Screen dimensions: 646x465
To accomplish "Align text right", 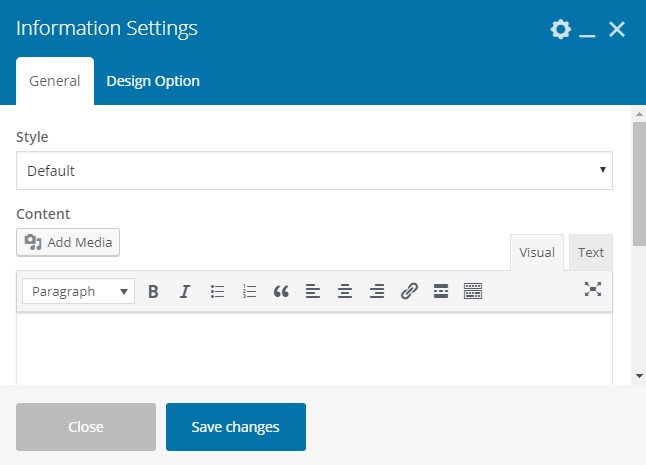I will coord(377,291).
